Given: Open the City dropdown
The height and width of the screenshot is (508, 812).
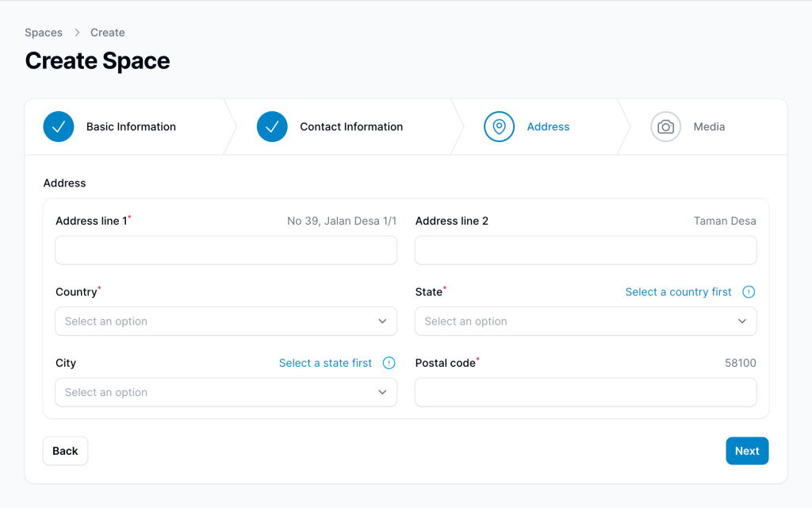Looking at the screenshot, I should pyautogui.click(x=226, y=392).
